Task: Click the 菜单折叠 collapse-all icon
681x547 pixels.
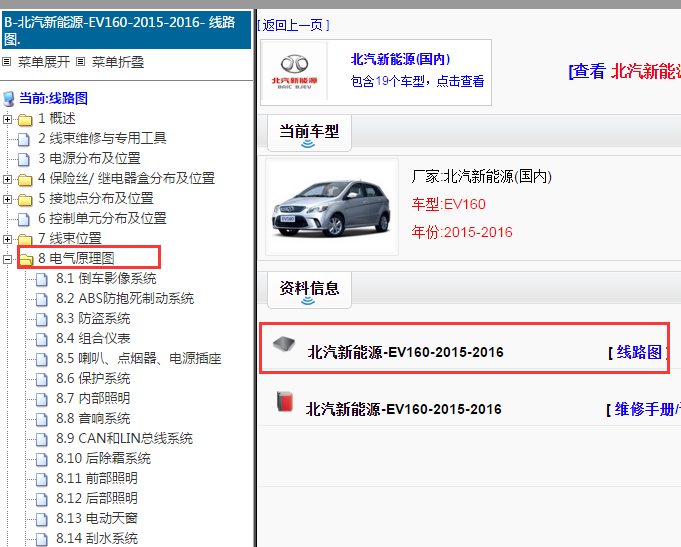Action: coord(80,62)
